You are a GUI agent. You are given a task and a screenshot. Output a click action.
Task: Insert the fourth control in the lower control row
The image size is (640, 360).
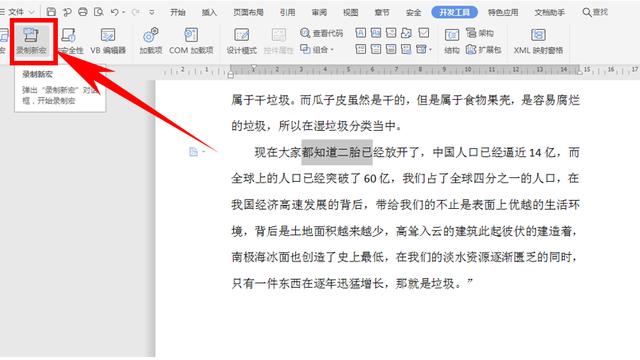[407, 49]
